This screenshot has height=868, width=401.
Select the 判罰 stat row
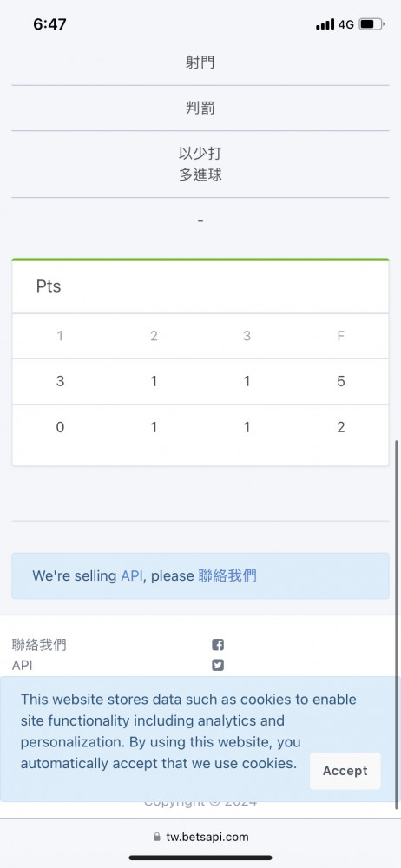point(200,108)
